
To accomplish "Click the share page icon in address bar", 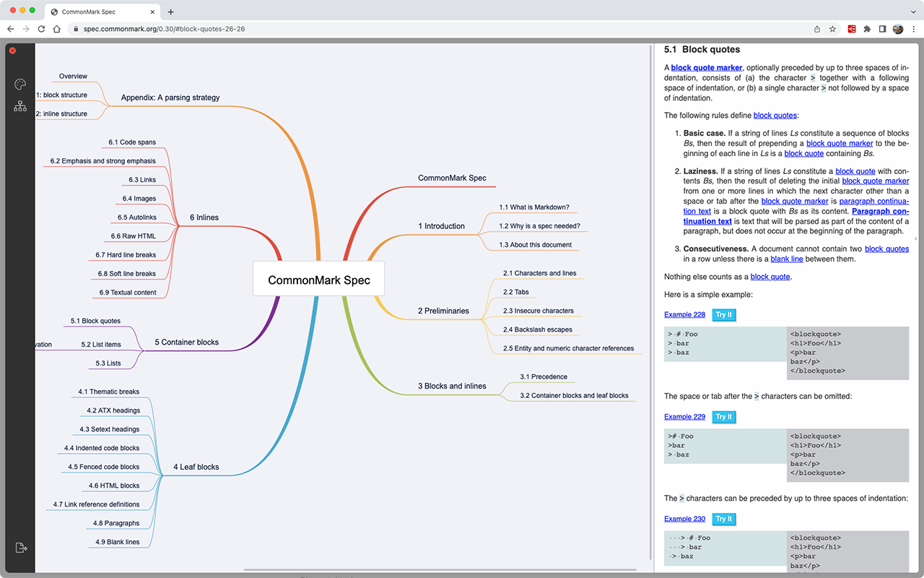I will click(816, 29).
